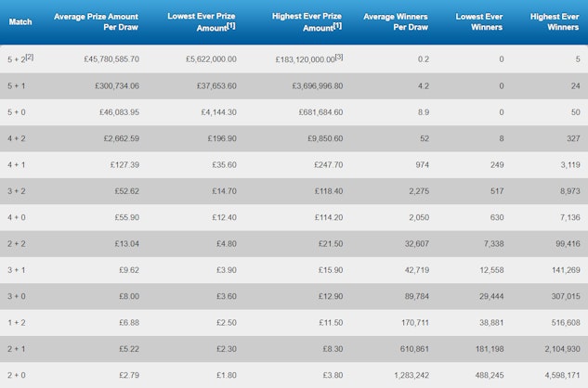The height and width of the screenshot is (388, 588).
Task: Select the £46,083.95 cell
Action: point(119,112)
